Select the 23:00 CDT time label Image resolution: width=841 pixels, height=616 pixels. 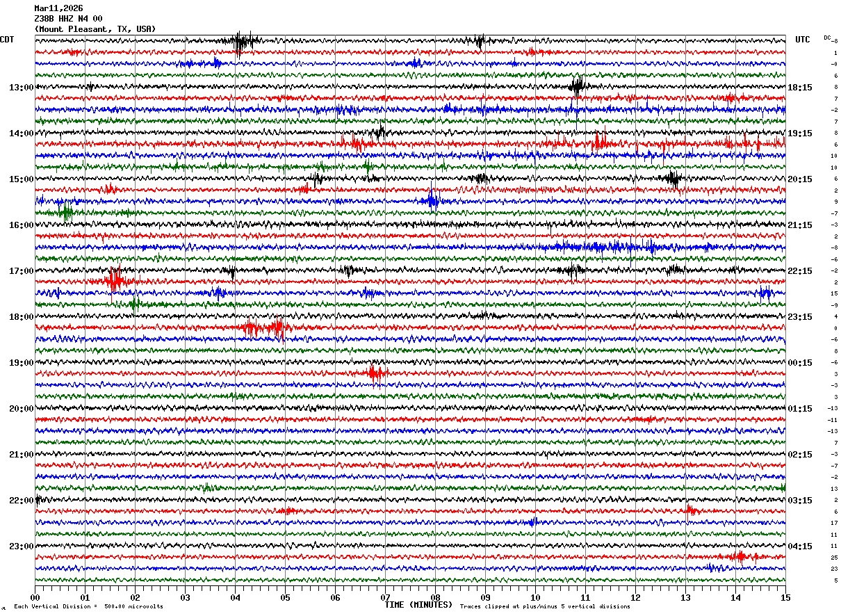[x=22, y=546]
